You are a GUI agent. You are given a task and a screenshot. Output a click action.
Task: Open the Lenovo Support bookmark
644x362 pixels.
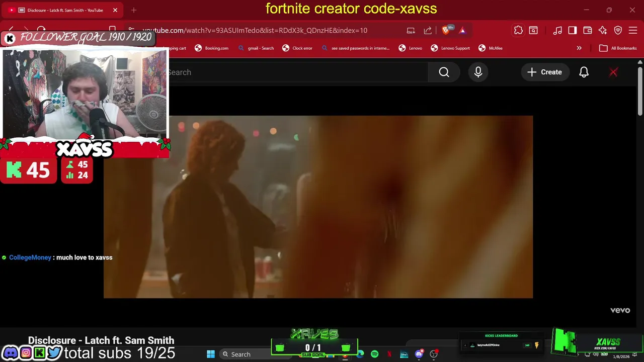[450, 48]
